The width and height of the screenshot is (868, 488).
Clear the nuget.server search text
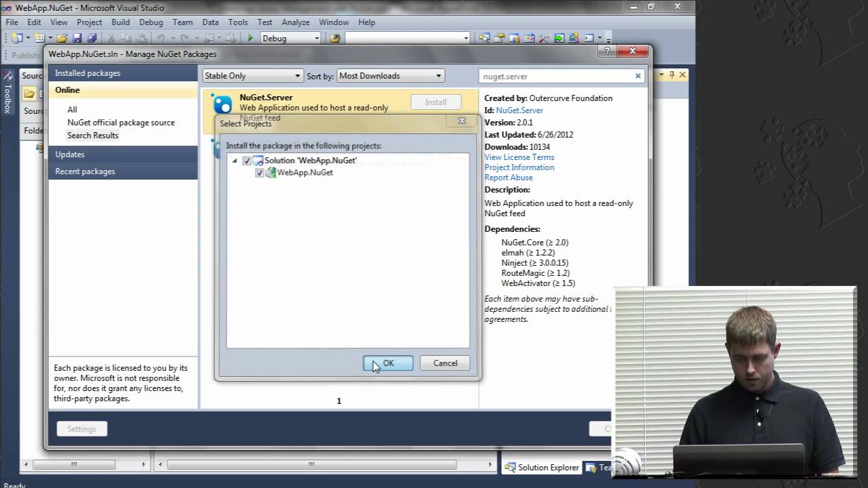[x=637, y=76]
